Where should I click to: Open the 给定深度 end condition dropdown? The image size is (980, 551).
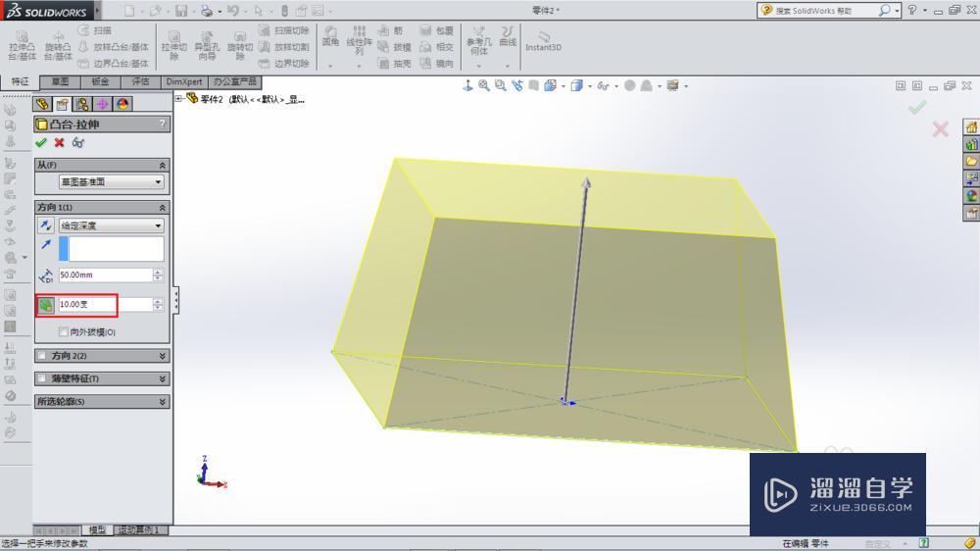[112, 225]
